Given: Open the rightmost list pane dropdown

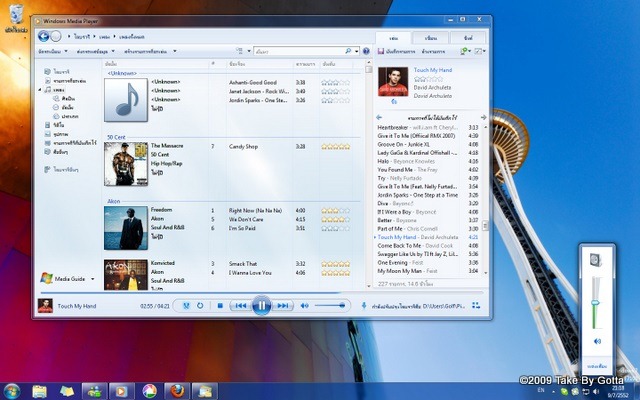Looking at the screenshot, I should tap(480, 51).
